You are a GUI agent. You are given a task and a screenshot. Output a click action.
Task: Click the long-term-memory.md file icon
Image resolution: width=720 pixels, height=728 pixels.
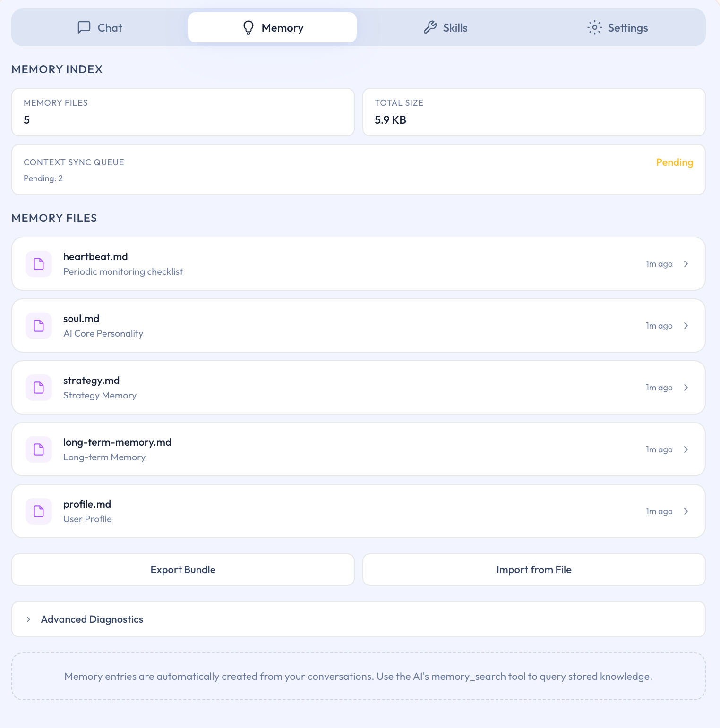pyautogui.click(x=39, y=449)
